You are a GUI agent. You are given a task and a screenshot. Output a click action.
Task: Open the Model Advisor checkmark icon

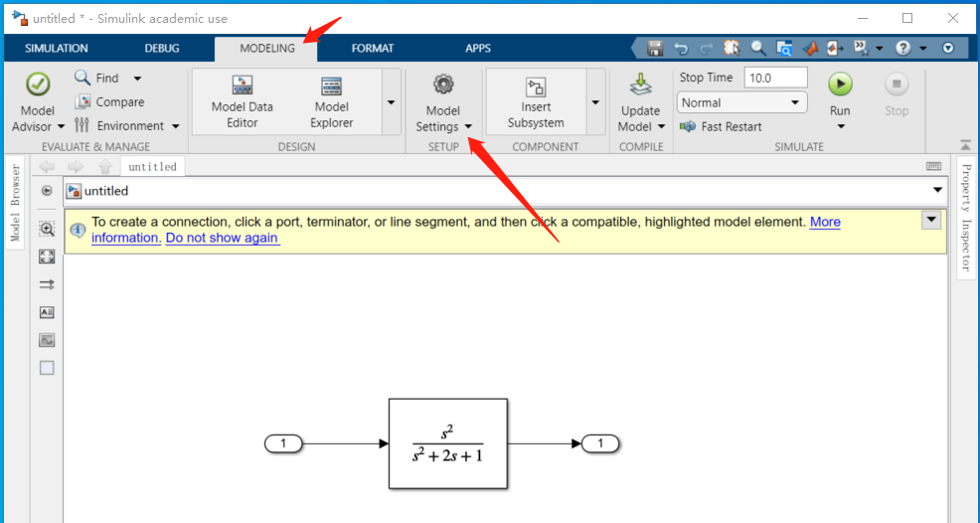pos(38,84)
